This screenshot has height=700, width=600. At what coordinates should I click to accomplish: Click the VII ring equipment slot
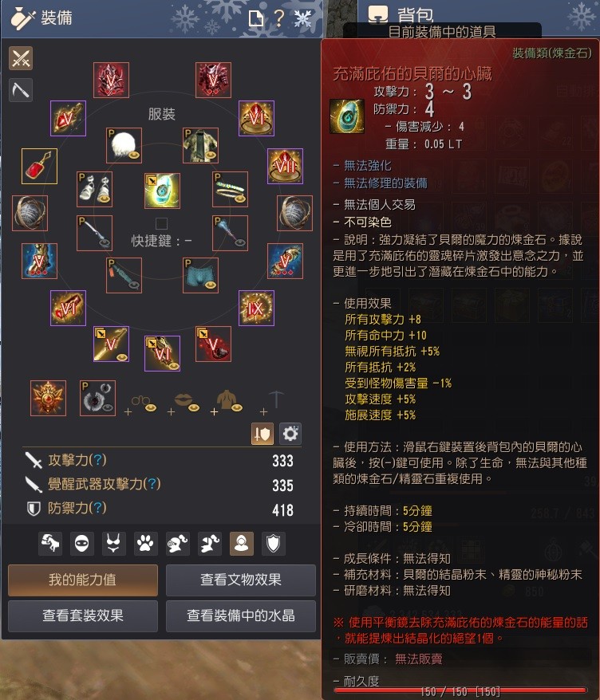tap(285, 166)
